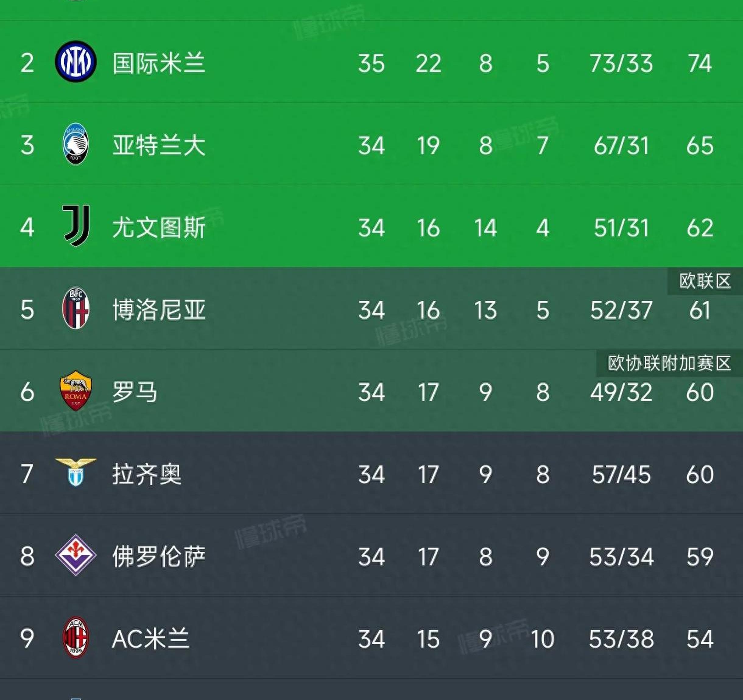Select the AC米兰 team name
The height and width of the screenshot is (700, 743).
151,639
